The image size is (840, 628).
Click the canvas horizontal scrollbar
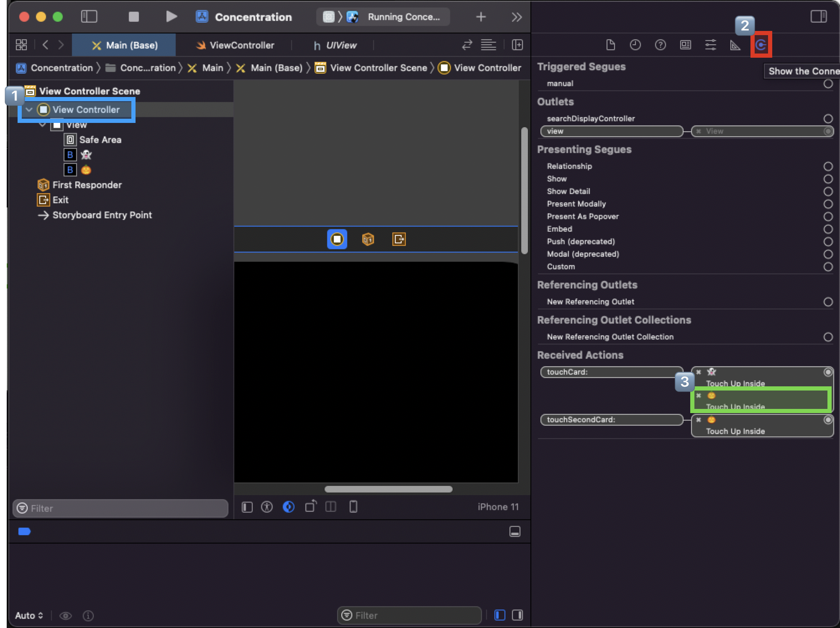pos(388,489)
